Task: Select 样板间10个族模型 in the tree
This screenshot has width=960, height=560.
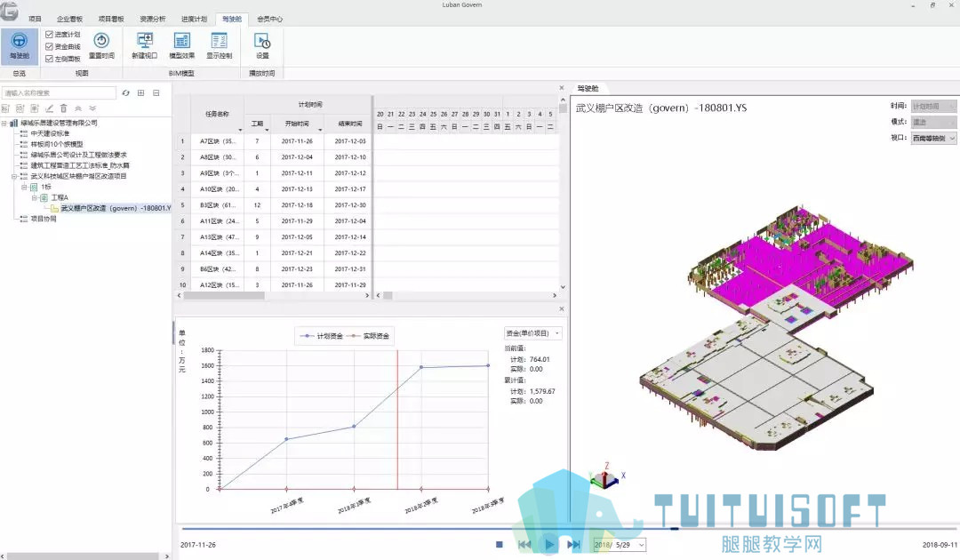Action: (57, 144)
